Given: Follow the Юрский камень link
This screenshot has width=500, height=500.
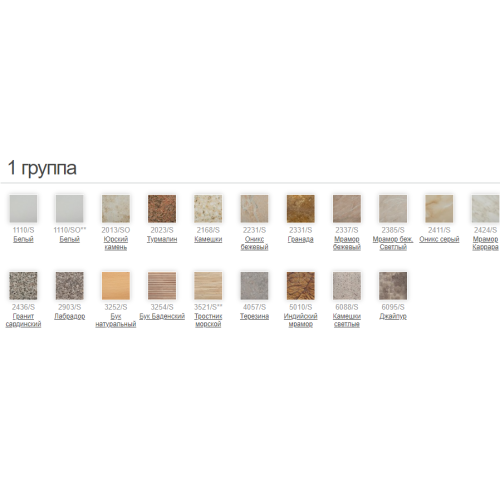Looking at the screenshot, I should tap(116, 243).
